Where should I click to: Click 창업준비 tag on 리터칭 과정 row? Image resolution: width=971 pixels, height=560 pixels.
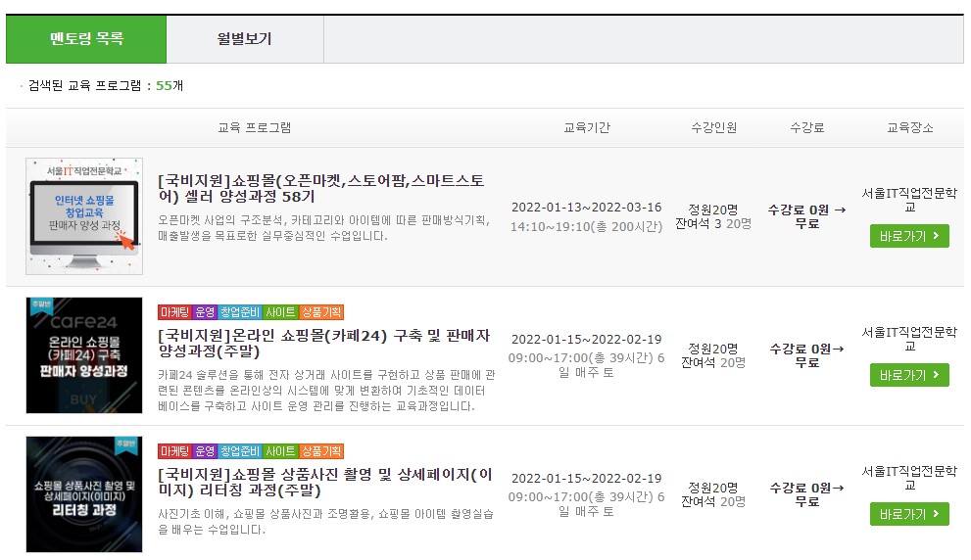click(240, 451)
